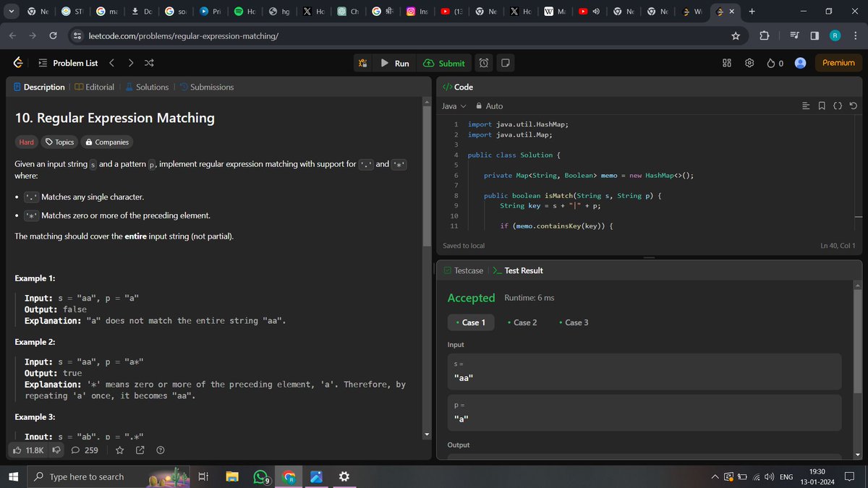The height and width of the screenshot is (488, 868).
Task: Format code with the align icon
Action: (x=807, y=106)
